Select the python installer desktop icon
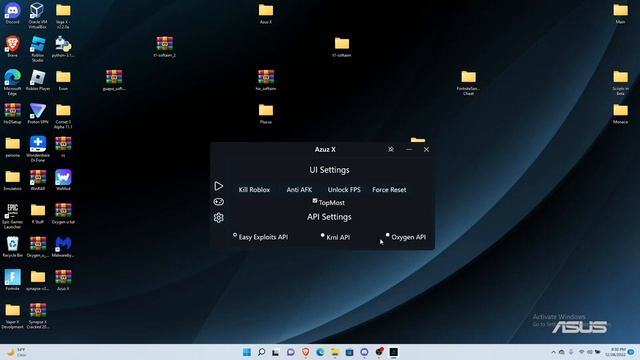640x360 pixels. [x=63, y=47]
